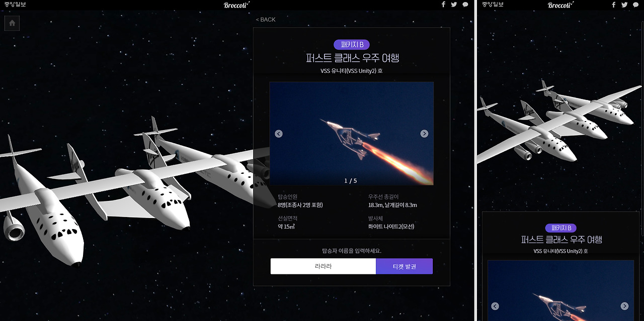This screenshot has height=321, width=644.
Task: Click chat bubble icon in right panel header
Action: pyautogui.click(x=636, y=5)
